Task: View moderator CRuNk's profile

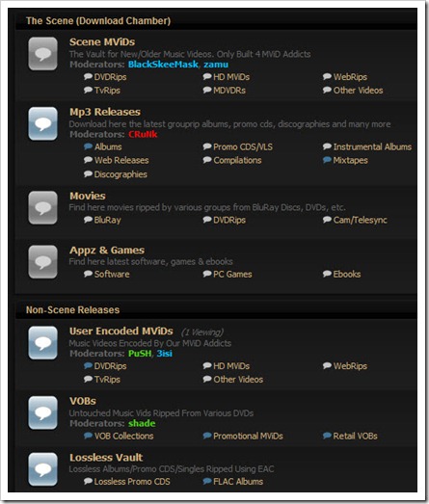Action: (x=143, y=134)
